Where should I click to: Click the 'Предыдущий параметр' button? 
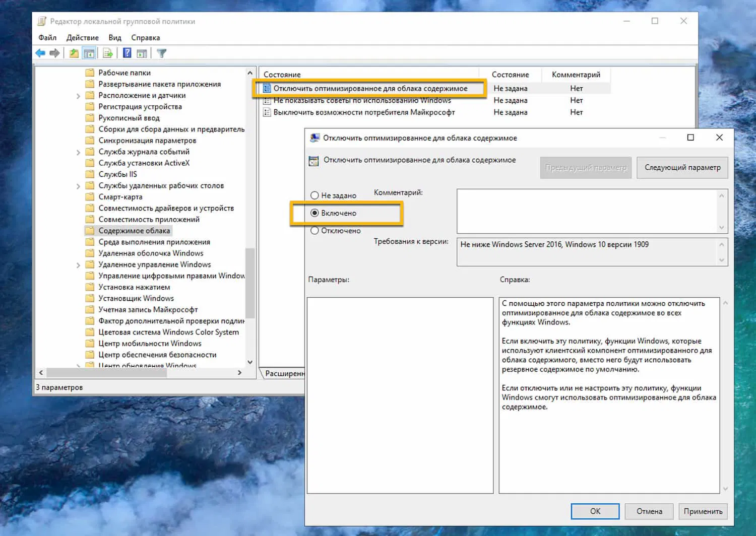[x=586, y=167]
